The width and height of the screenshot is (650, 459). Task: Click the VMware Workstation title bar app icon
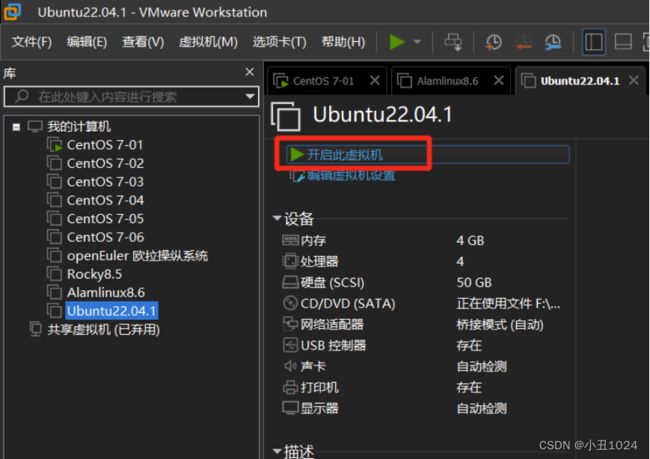coord(12,12)
